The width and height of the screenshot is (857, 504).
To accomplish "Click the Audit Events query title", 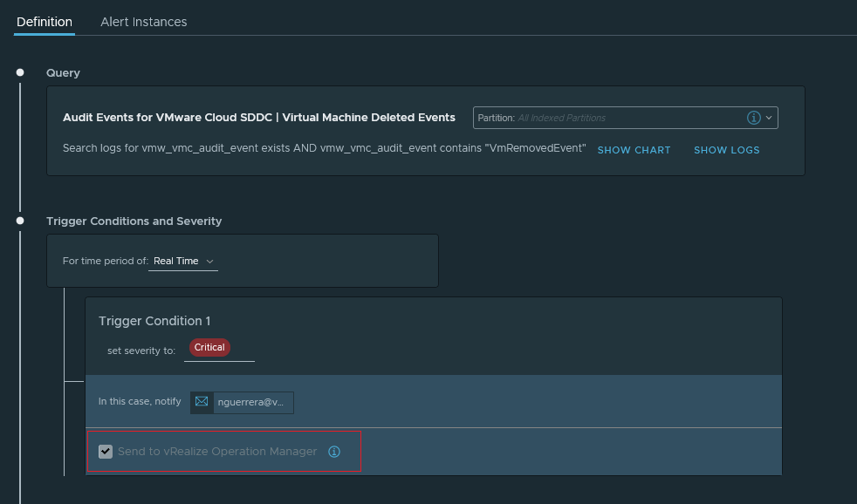I will point(259,117).
